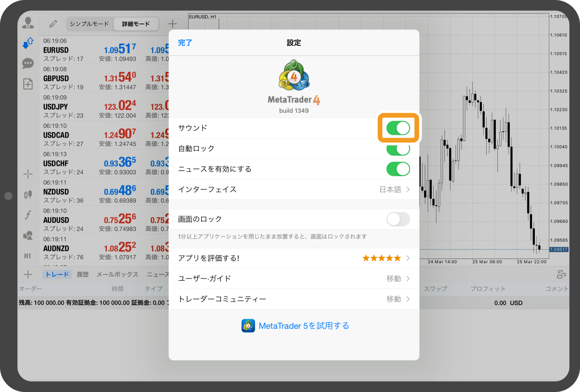The width and height of the screenshot is (580, 392).
Task: Open the window layout icon at bottom right
Action: [563, 274]
